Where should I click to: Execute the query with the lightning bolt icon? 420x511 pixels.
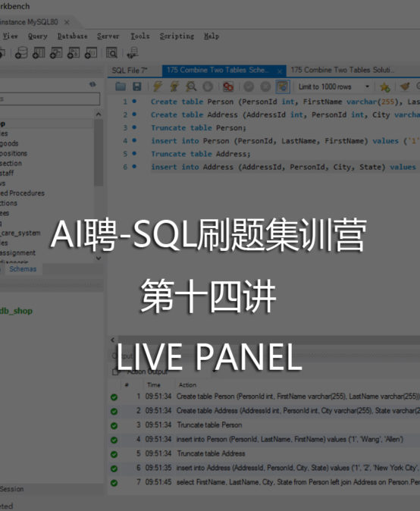click(x=158, y=86)
